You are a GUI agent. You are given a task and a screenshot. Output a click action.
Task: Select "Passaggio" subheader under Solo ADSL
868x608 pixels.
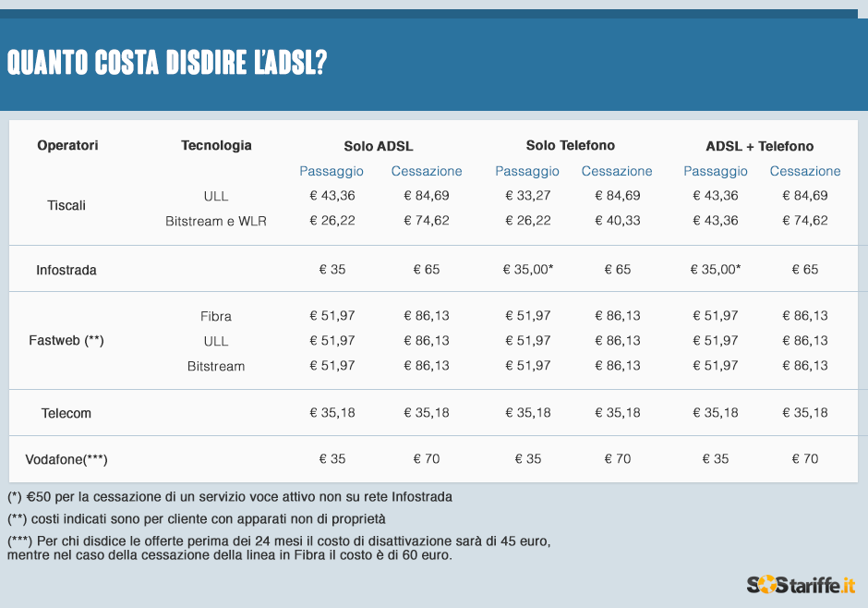332,171
